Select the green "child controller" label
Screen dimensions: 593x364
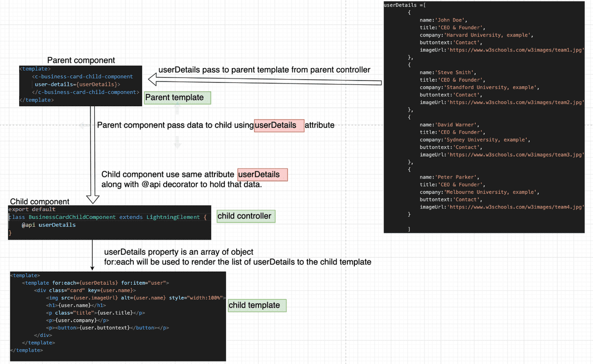point(246,216)
